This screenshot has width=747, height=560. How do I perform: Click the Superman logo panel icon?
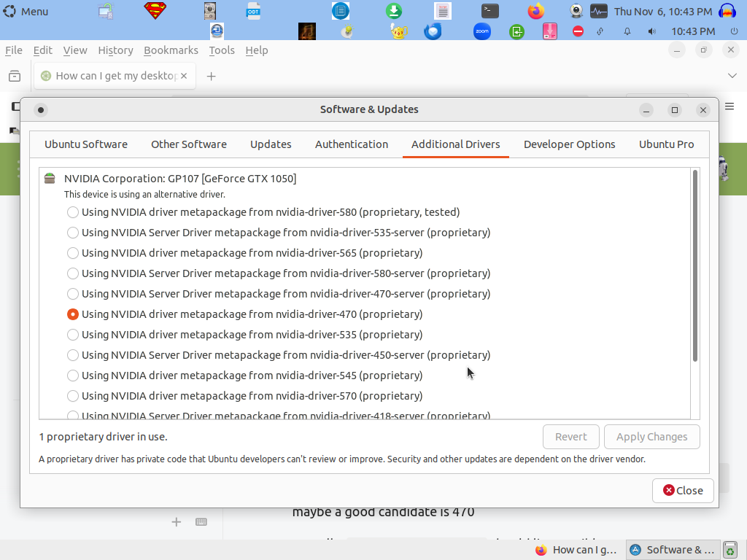[155, 11]
